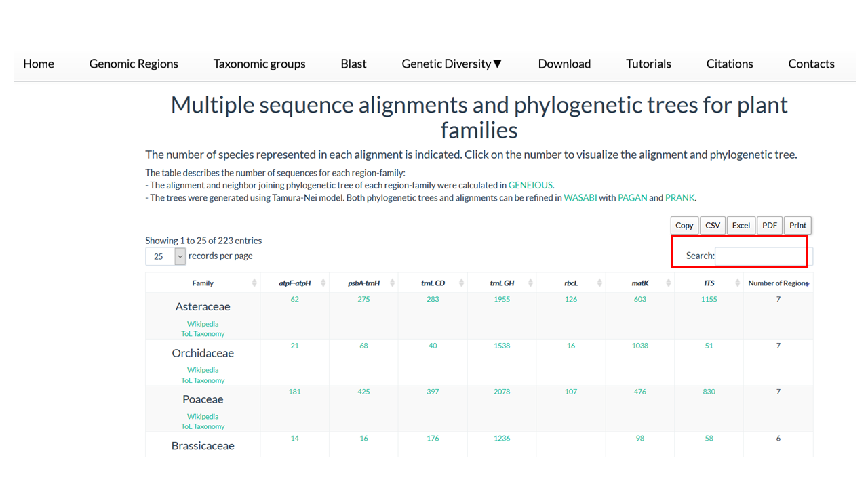Open Asteraceae ToL Taxonomy link
The width and height of the screenshot is (868, 488).
coord(203,334)
